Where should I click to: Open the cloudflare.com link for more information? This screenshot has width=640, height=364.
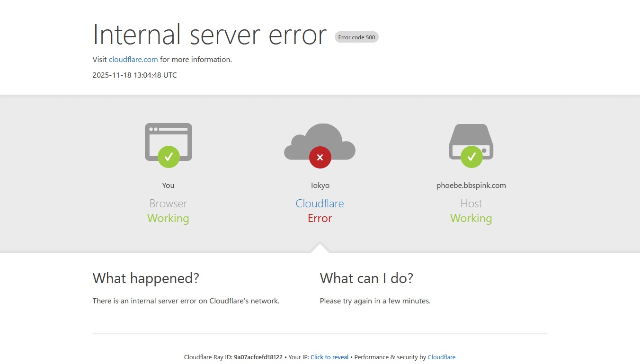pos(133,60)
